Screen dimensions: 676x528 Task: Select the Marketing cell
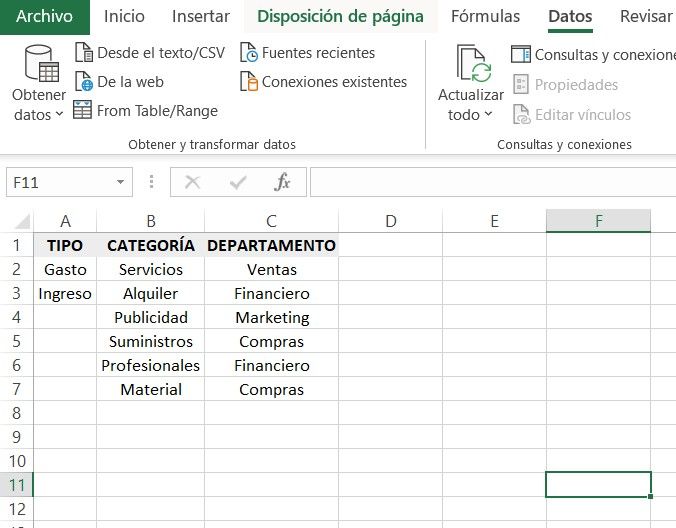(x=271, y=317)
